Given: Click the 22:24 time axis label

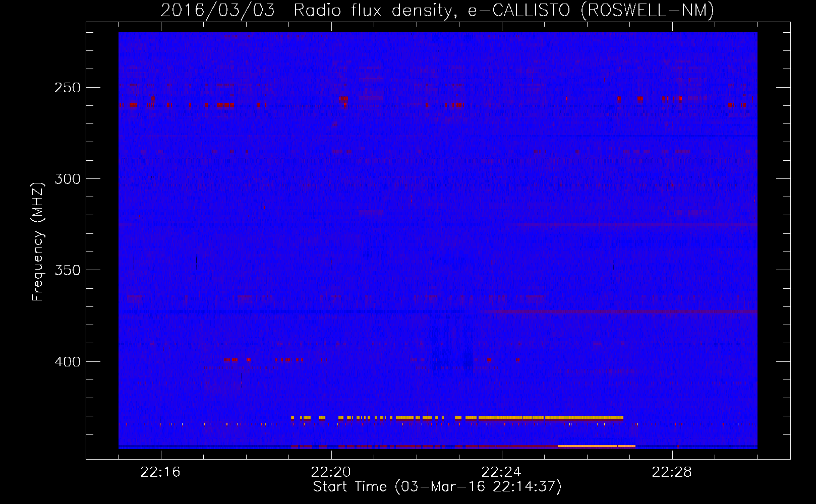Looking at the screenshot, I should pos(501,472).
